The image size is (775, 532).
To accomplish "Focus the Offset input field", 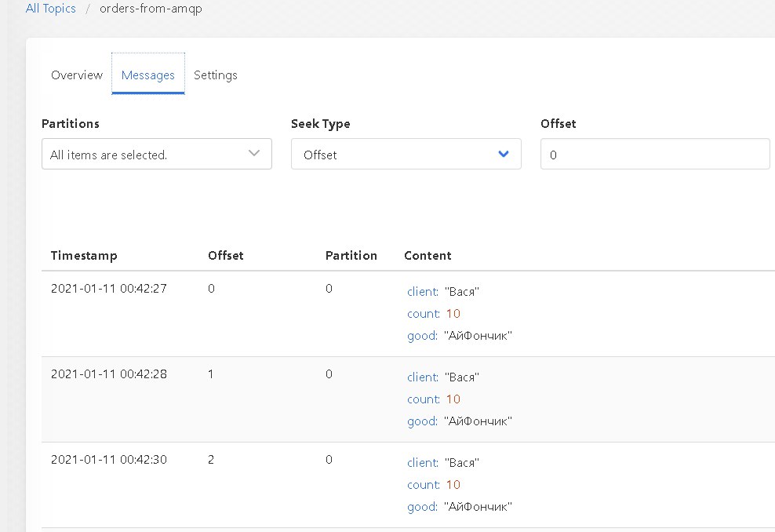I will pos(655,154).
